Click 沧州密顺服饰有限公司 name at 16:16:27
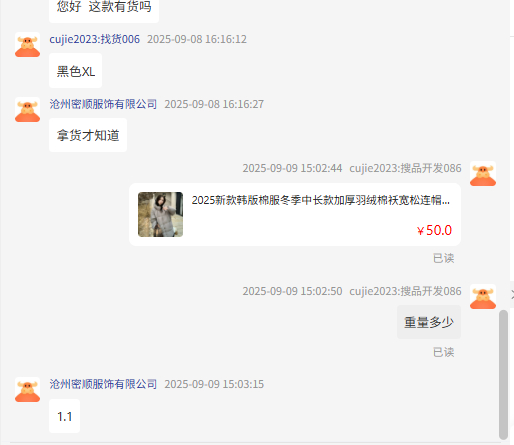 pyautogui.click(x=103, y=104)
